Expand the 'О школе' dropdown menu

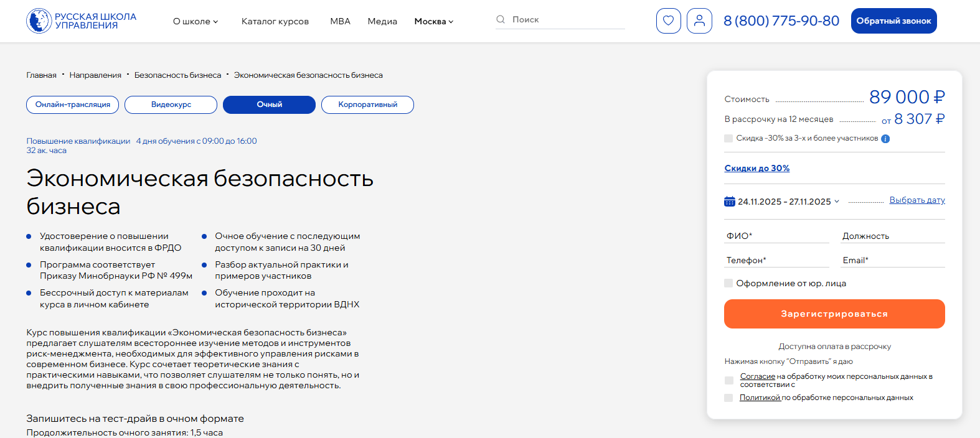point(195,21)
